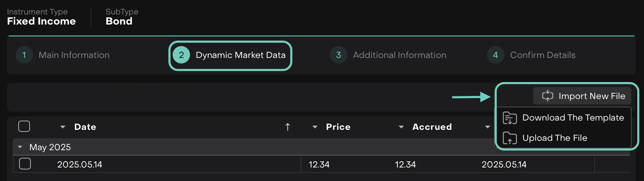Click the Download The Template folder icon
Image resolution: width=644 pixels, height=181 pixels.
510,118
